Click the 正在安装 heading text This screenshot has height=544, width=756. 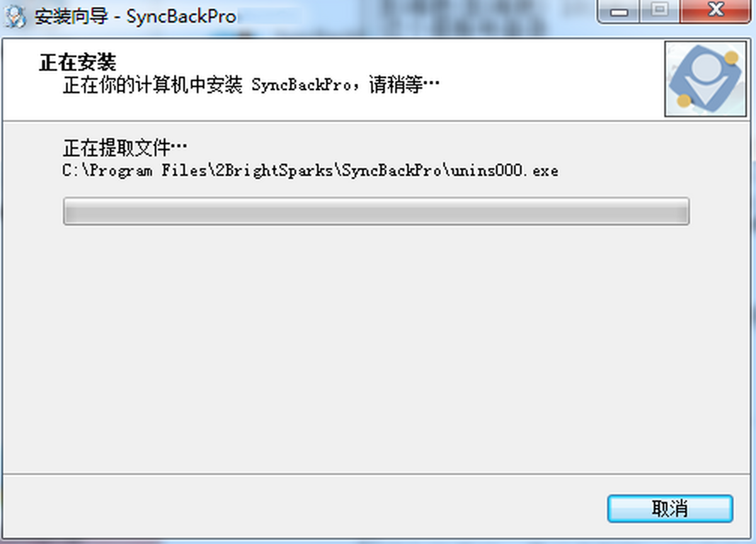pyautogui.click(x=77, y=62)
